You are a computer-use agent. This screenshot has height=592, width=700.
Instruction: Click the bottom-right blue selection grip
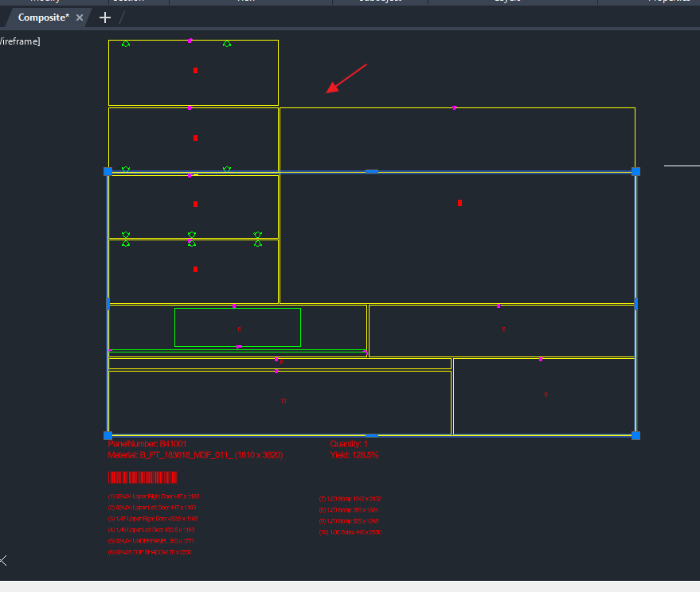(635, 435)
